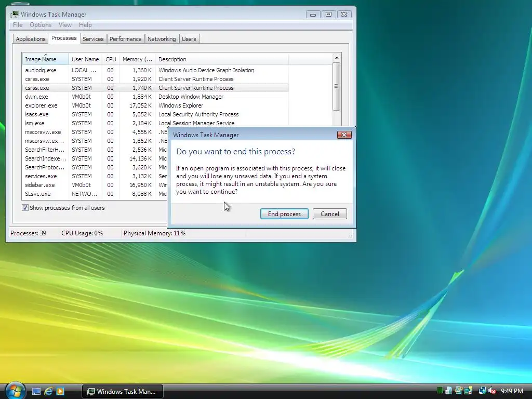The image size is (532, 399).
Task: Sort by the User Name column header
Action: [x=85, y=59]
